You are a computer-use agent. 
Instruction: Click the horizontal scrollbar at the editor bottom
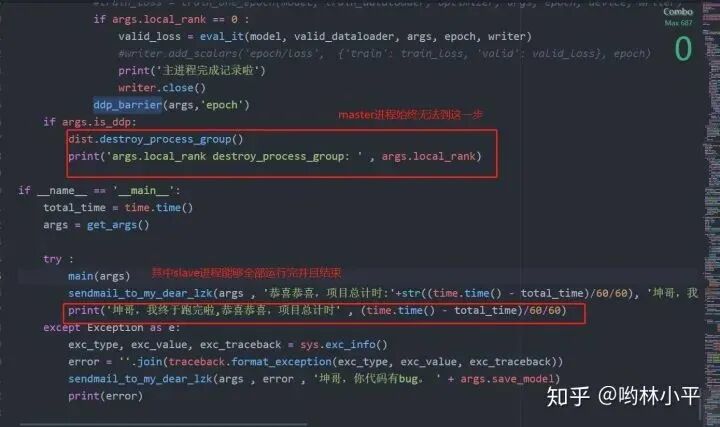point(163,425)
